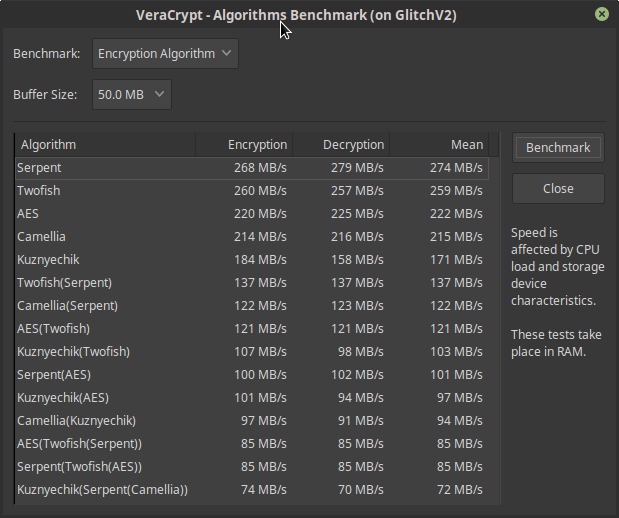Select the Serpent(AES) row
This screenshot has width=619, height=518.
[x=252, y=374]
